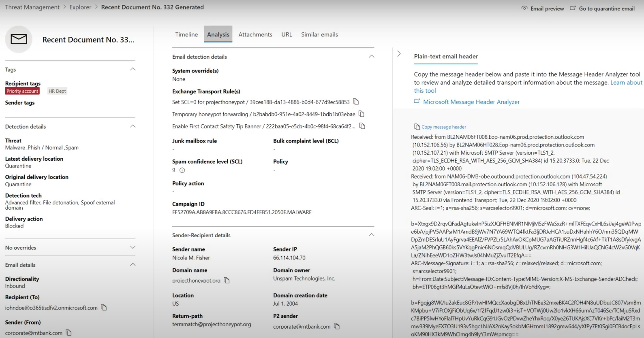
Task: Copy the projecthoneypot.org domain name
Action: click(227, 280)
